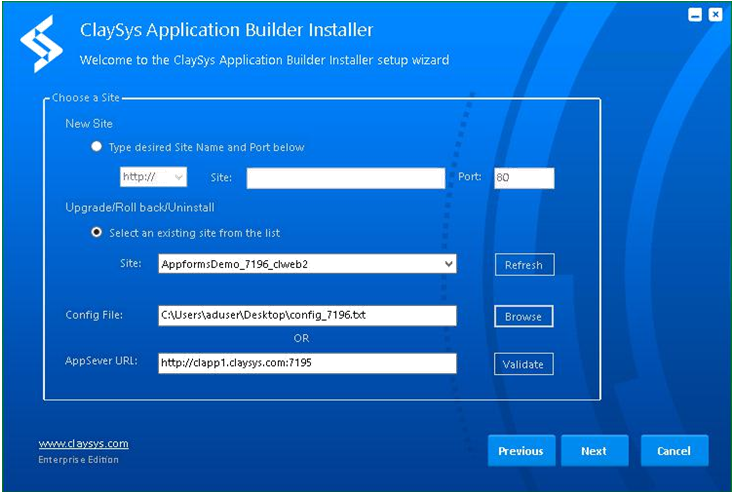732x492 pixels.
Task: Click the 'Port:' label
Action: click(470, 177)
